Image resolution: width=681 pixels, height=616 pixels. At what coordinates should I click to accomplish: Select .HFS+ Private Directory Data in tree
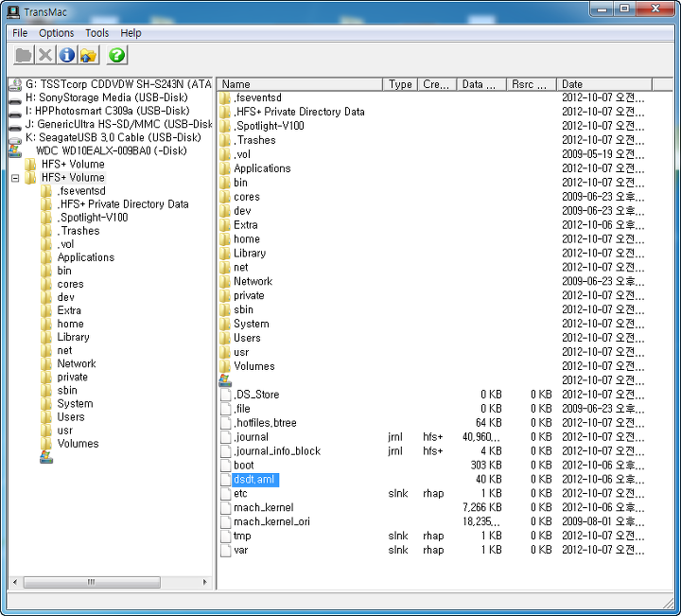click(x=123, y=204)
